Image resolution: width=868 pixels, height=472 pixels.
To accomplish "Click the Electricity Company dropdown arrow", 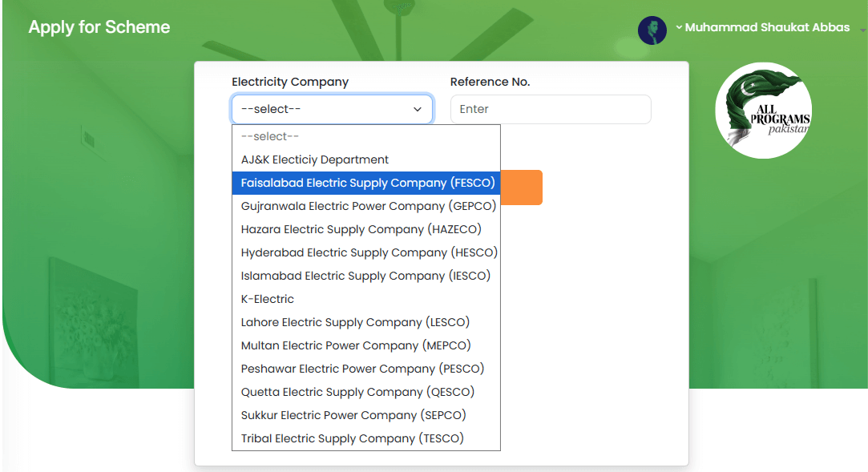I will pos(417,110).
